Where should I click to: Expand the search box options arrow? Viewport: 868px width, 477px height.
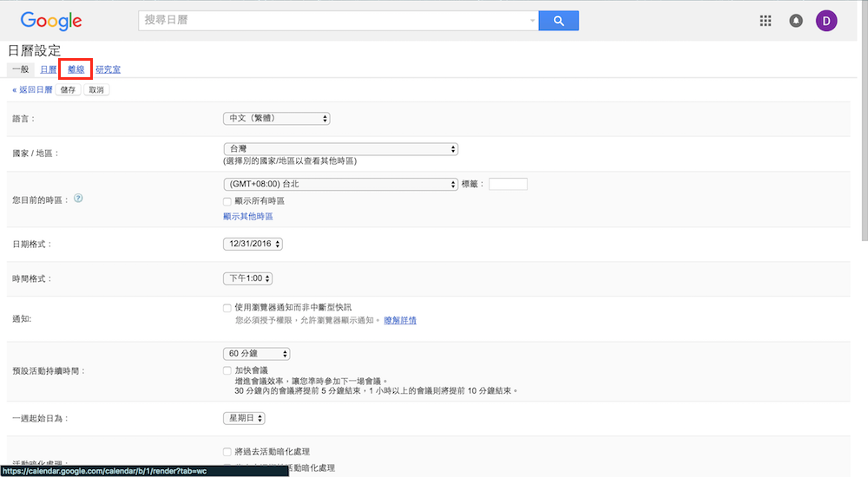[x=532, y=21]
